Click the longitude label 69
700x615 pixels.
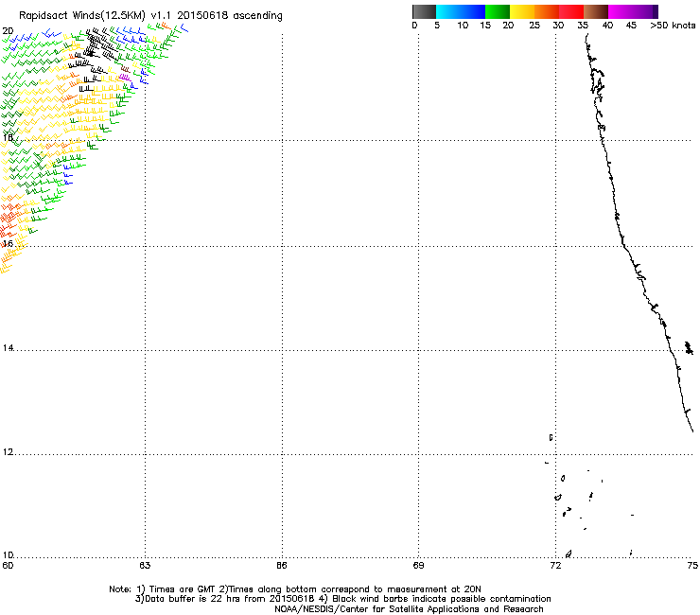[x=418, y=566]
